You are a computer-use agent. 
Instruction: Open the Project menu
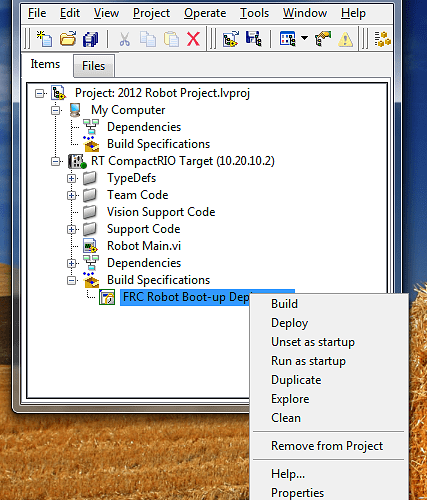pos(151,13)
